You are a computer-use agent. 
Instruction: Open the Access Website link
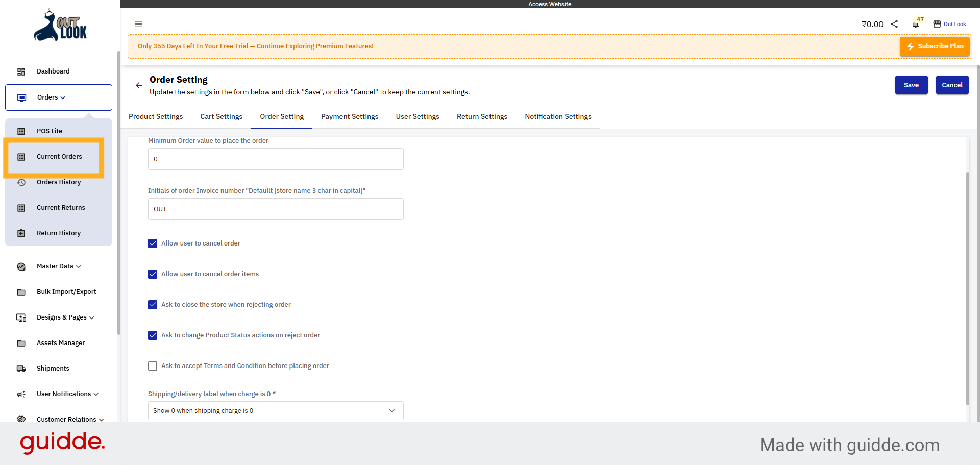click(x=550, y=4)
